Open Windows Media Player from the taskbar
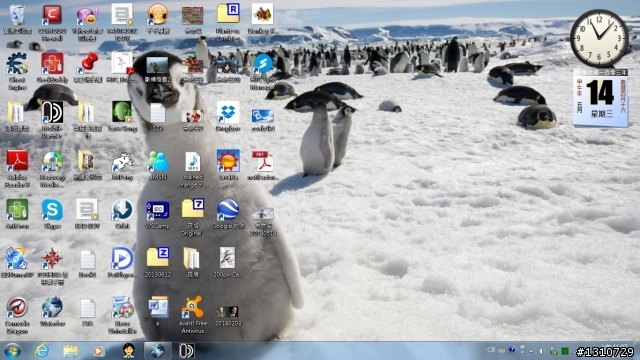This screenshot has height=360, width=640. tap(98, 351)
